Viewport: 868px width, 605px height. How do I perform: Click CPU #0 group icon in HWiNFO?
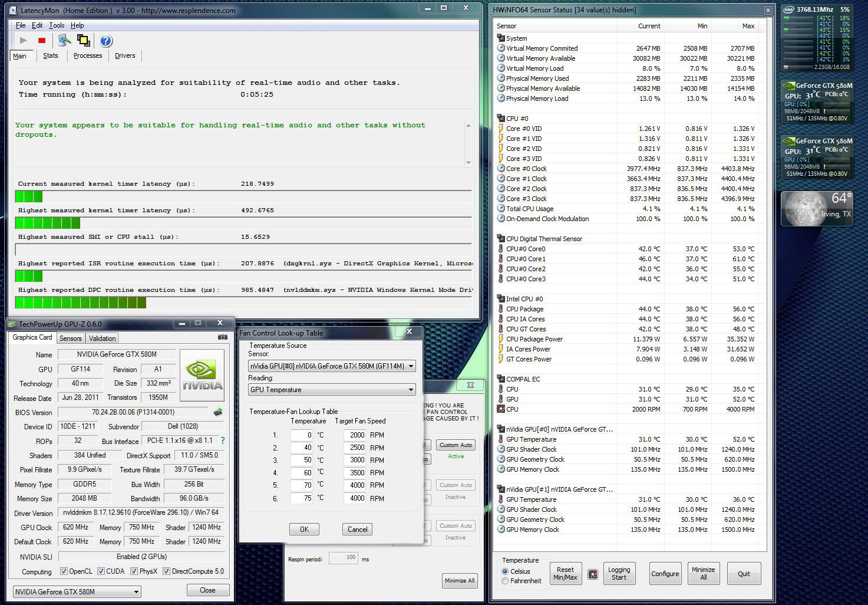pyautogui.click(x=501, y=119)
